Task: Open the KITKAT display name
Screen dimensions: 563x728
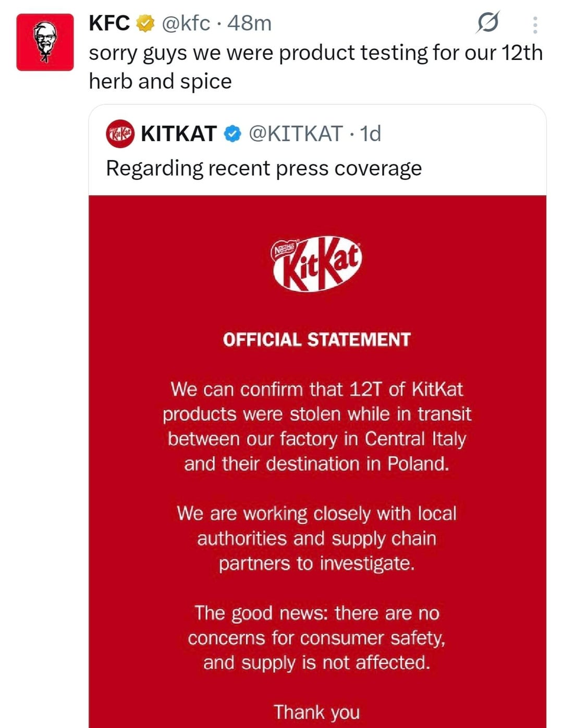Action: pos(179,134)
